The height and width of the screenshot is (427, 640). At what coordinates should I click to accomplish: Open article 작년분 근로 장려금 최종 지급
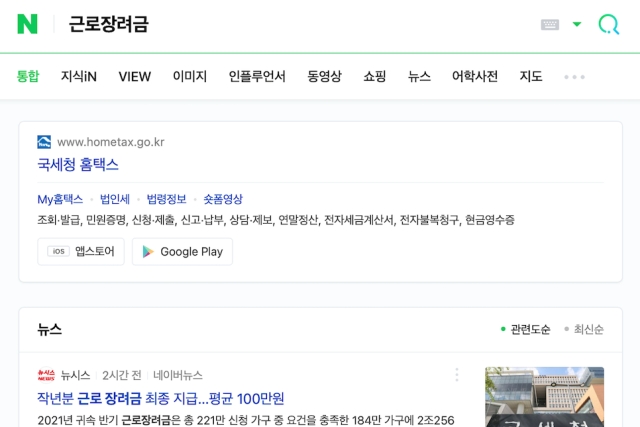pyautogui.click(x=161, y=398)
